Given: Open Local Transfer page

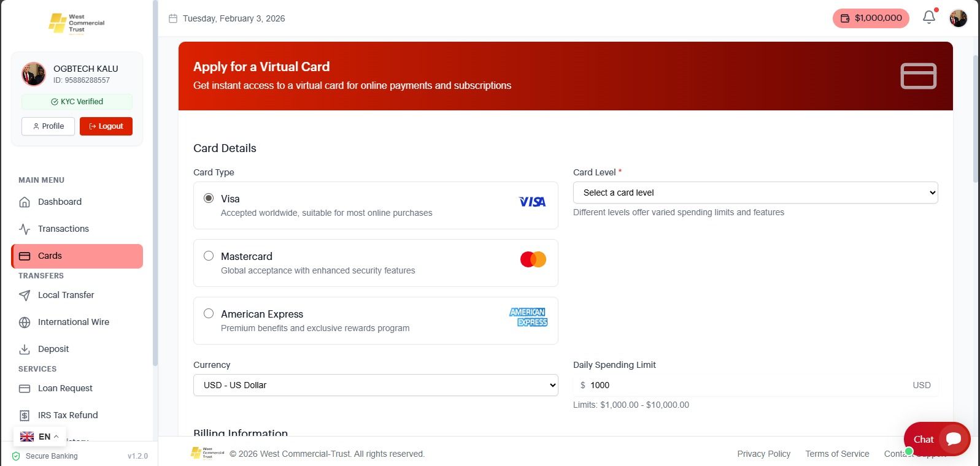Looking at the screenshot, I should point(77,295).
